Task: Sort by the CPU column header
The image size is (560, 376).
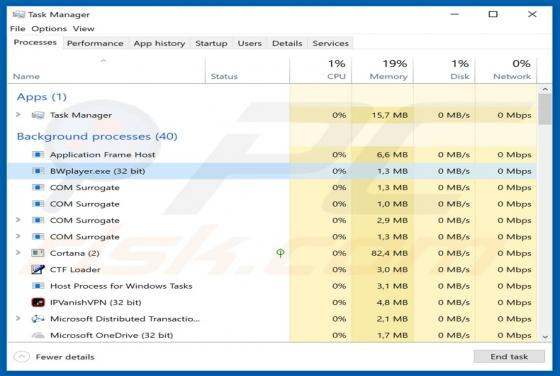Action: 320,70
